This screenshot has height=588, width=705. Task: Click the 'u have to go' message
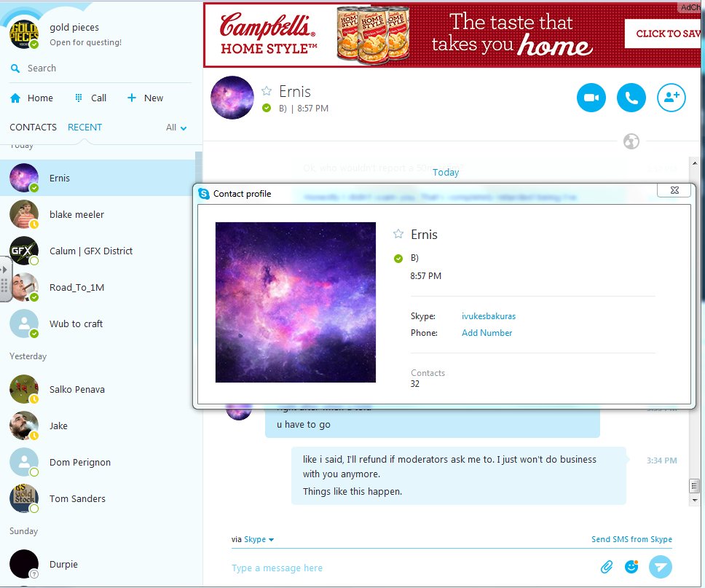pyautogui.click(x=304, y=425)
